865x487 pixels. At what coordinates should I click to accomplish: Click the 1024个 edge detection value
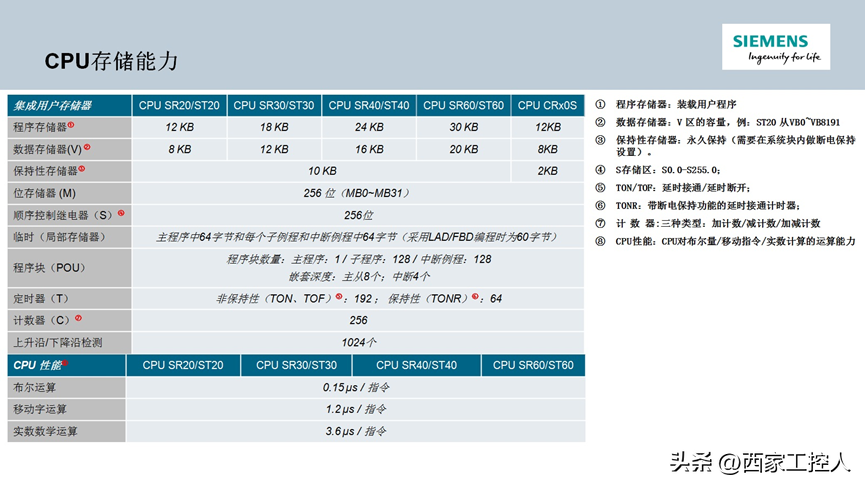358,342
